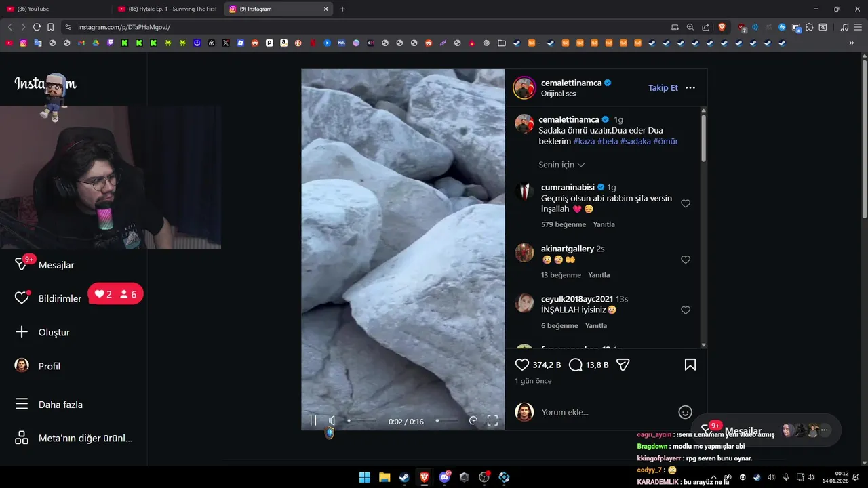Reply to ceyulk2018ayc2021's comment via Yanıtla
Image resolution: width=868 pixels, height=488 pixels.
(x=595, y=326)
